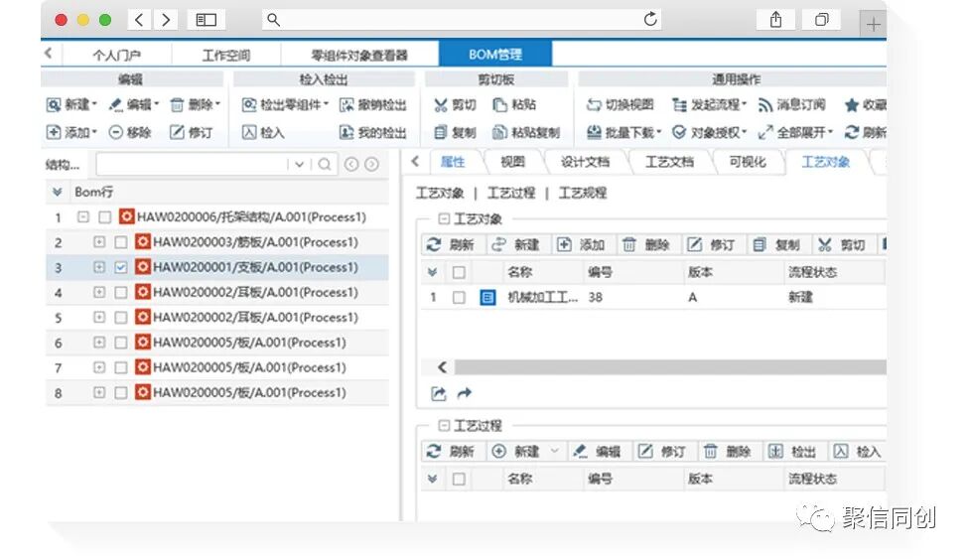Viewport: 968px width, 560px height.
Task: Click the browser address search field
Action: (x=461, y=20)
